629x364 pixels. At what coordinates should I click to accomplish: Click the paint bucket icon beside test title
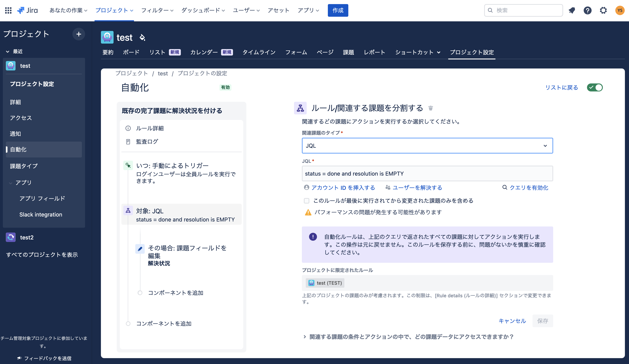(x=142, y=37)
